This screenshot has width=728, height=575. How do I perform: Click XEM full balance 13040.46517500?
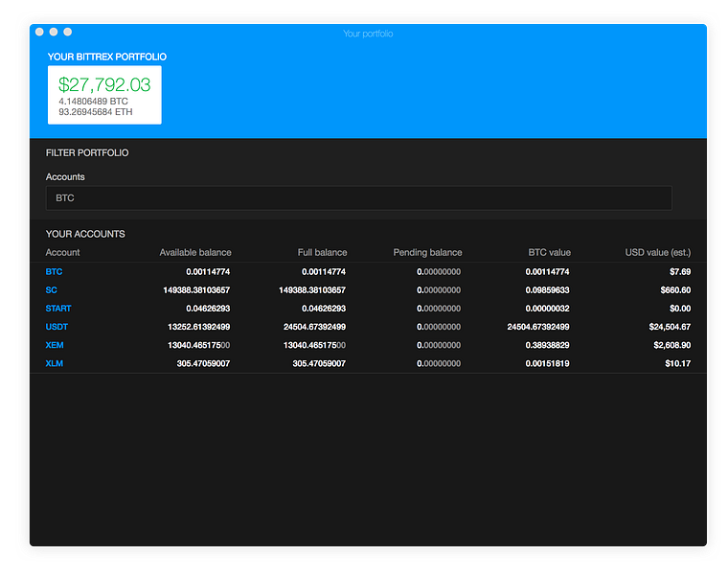coord(314,345)
